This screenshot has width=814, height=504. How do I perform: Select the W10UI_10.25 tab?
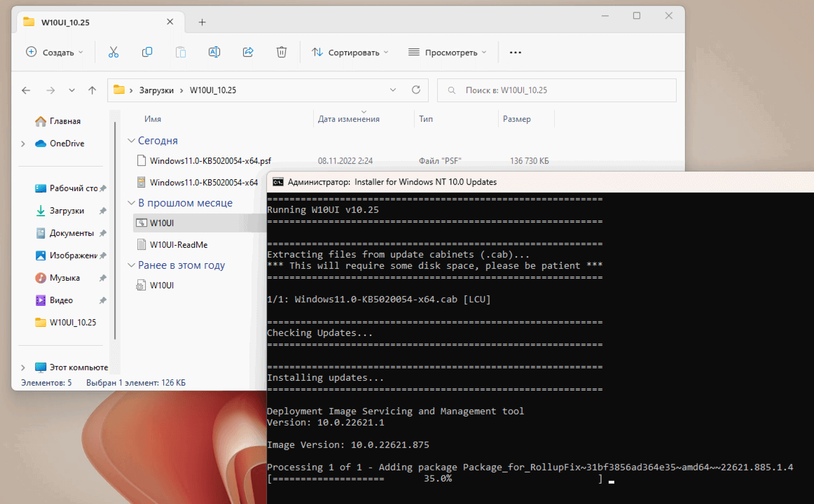[x=101, y=22]
